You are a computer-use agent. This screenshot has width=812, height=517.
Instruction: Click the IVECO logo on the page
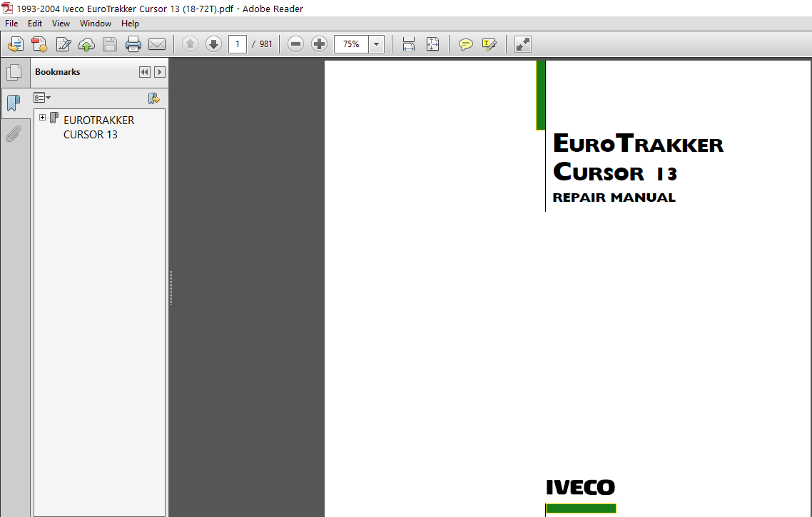[x=581, y=487]
